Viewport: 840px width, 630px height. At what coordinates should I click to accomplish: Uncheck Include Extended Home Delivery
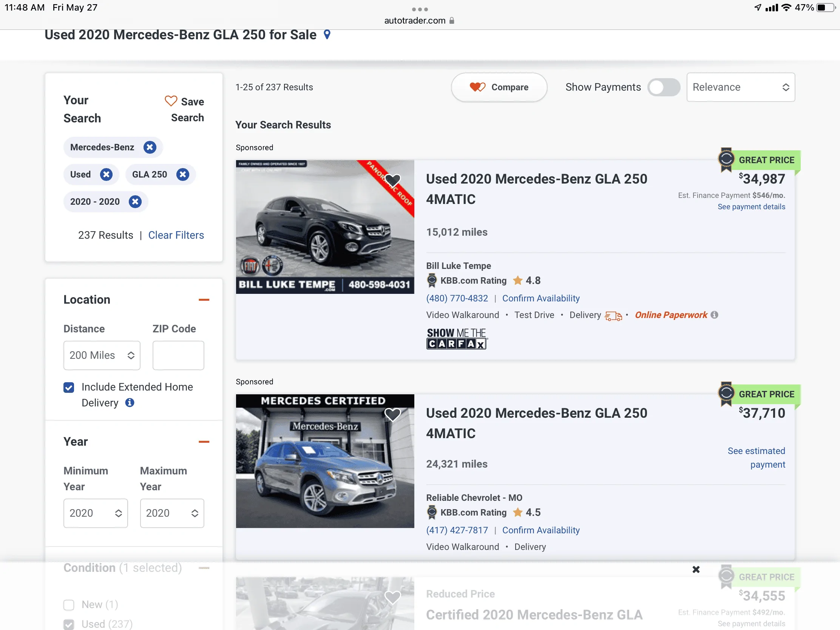point(69,387)
